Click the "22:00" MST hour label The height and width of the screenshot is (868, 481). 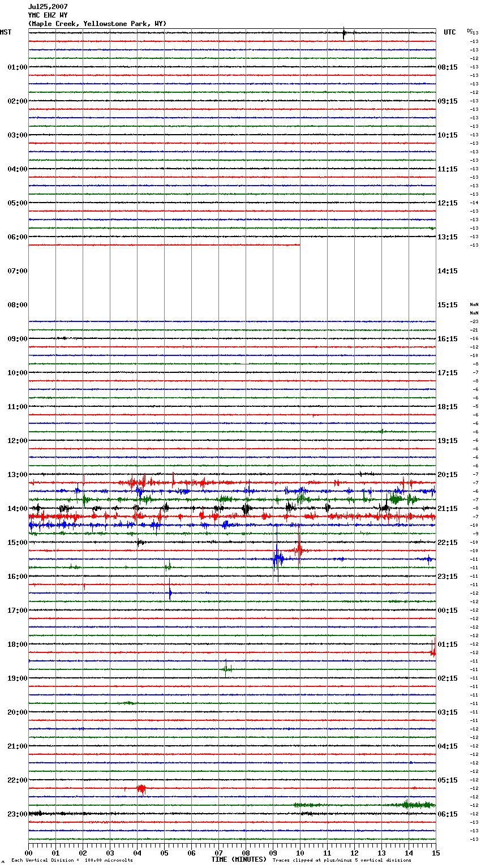18,780
